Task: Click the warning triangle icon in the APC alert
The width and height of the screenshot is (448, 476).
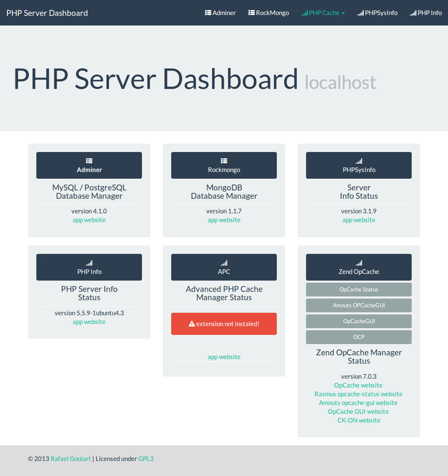Action: (x=192, y=324)
